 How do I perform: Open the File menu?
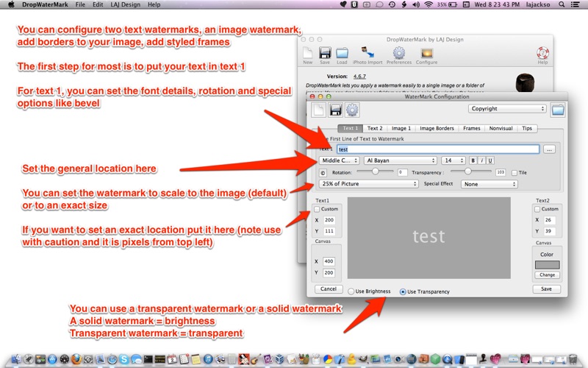click(80, 4)
